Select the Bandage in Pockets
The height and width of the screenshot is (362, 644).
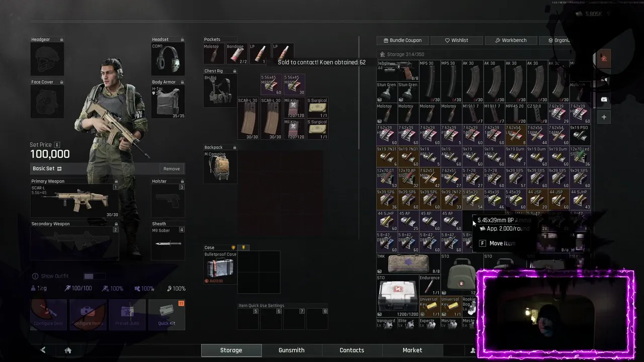tap(236, 54)
